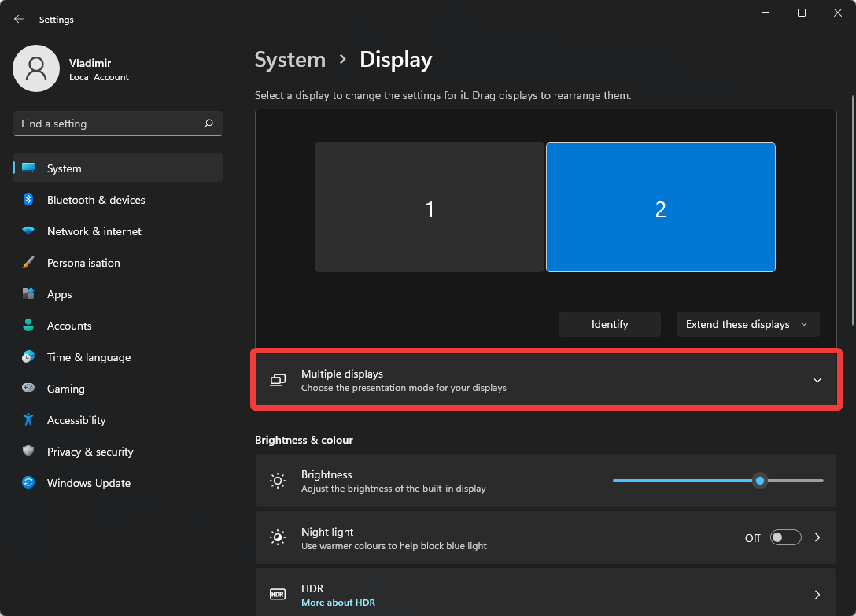Screen dimensions: 856x616
Task: Select System in the sidebar
Action: pos(118,168)
